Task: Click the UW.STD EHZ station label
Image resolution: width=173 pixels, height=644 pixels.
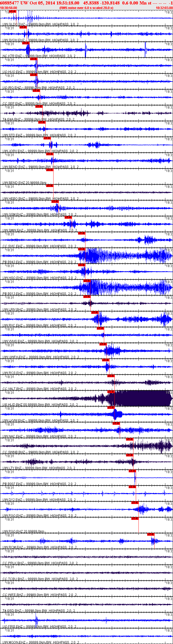Action: 13,135
